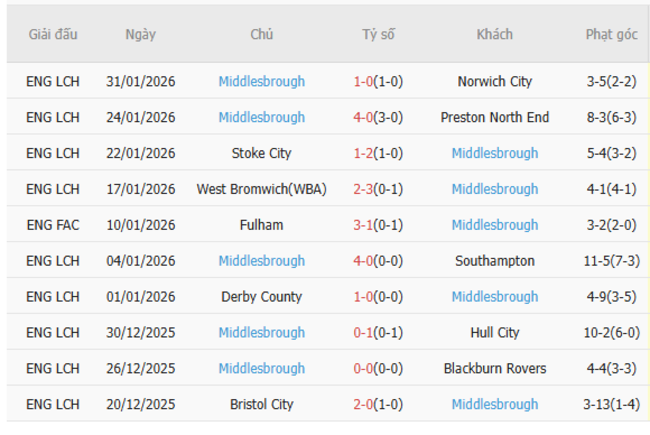
Task: Select Stoke City in the home column
Action: tap(262, 154)
